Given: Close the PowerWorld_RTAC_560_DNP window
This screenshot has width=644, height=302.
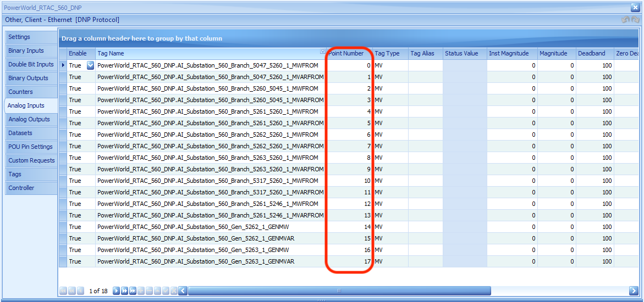Looking at the screenshot, I should pyautogui.click(x=635, y=7).
